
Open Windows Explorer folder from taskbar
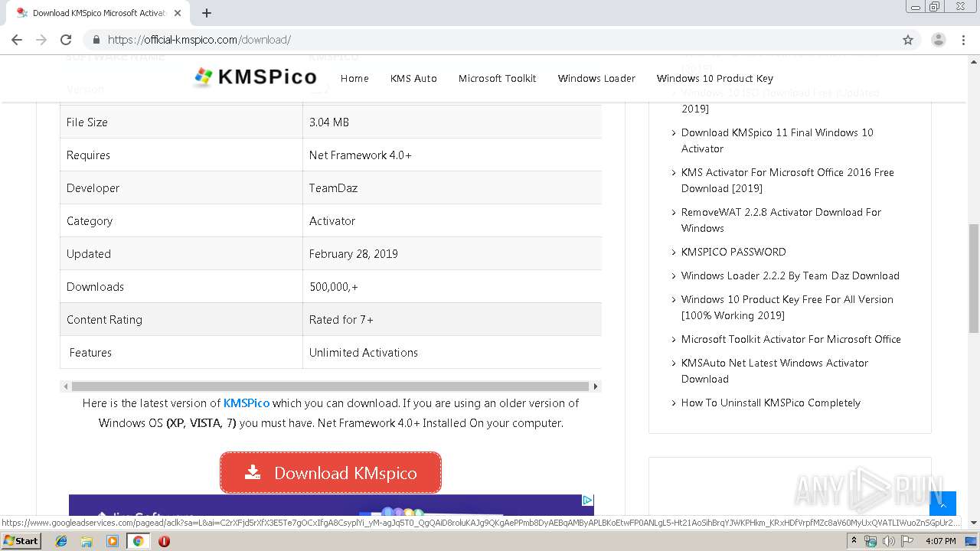pos(87,541)
